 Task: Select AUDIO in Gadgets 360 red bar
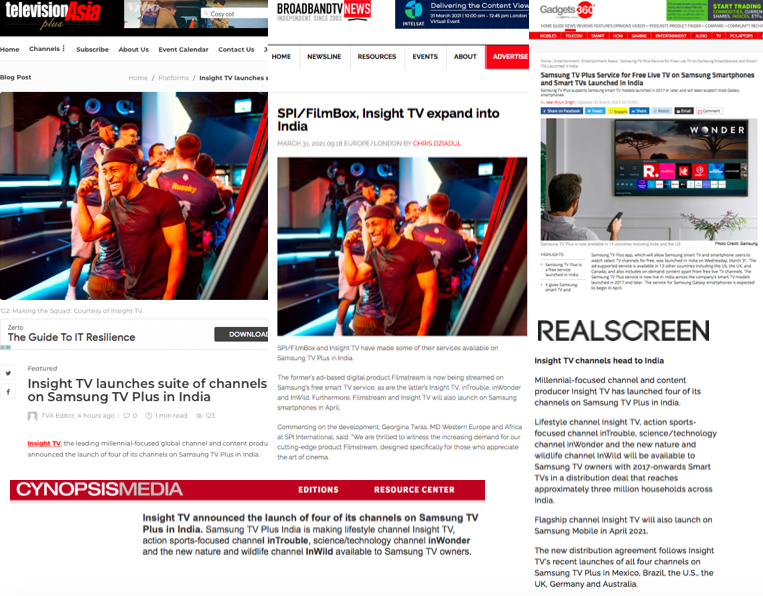(701, 36)
